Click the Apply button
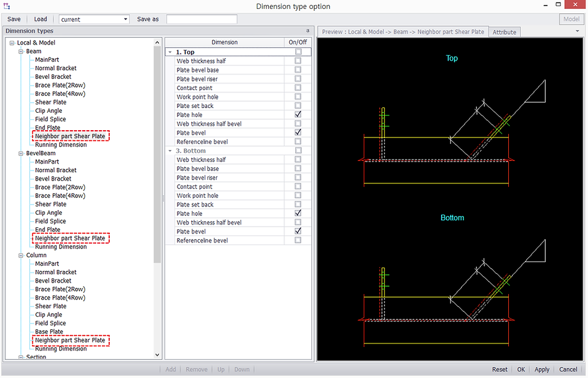The height and width of the screenshot is (378, 588). [542, 370]
